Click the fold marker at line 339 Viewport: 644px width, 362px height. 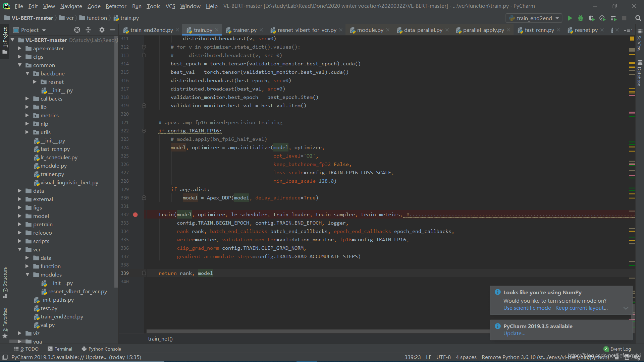click(x=144, y=273)
